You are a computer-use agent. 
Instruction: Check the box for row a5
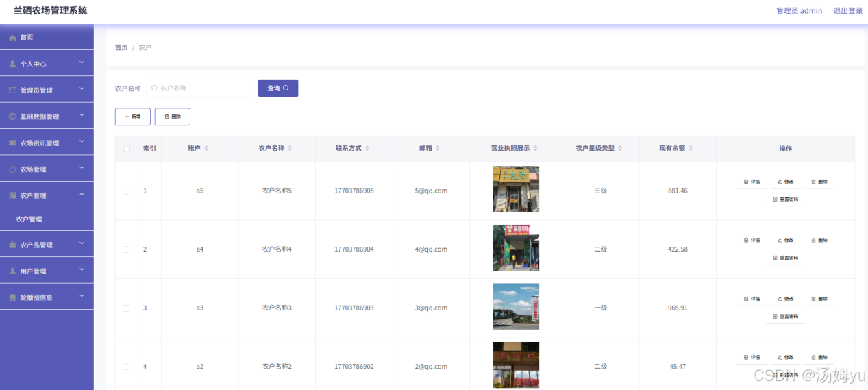tap(126, 191)
